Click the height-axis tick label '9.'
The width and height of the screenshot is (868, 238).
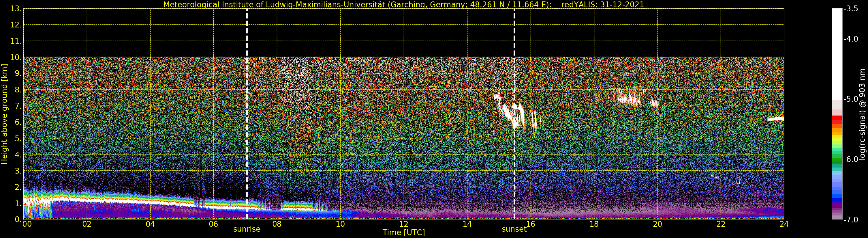tap(18, 74)
